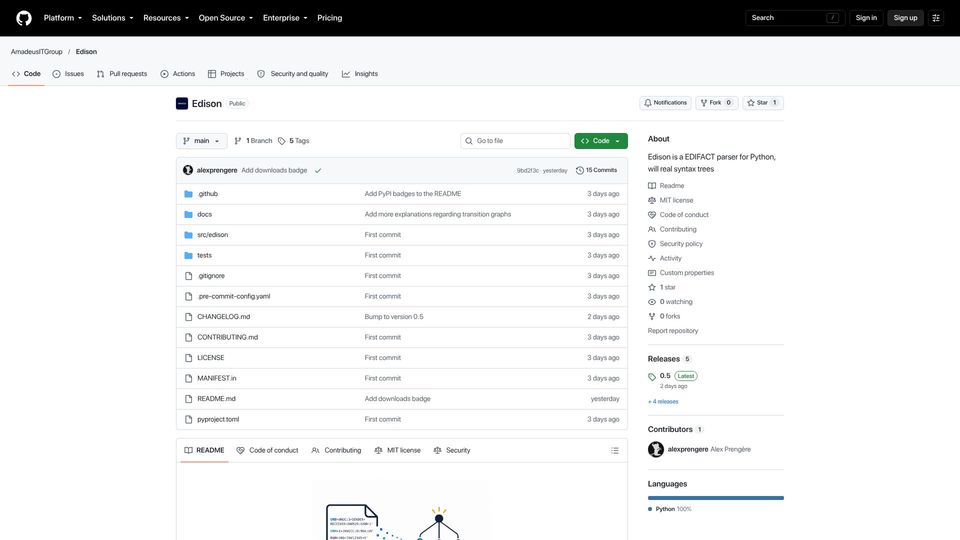This screenshot has width=960, height=540.
Task: Switch to the Issues tab
Action: click(x=68, y=73)
